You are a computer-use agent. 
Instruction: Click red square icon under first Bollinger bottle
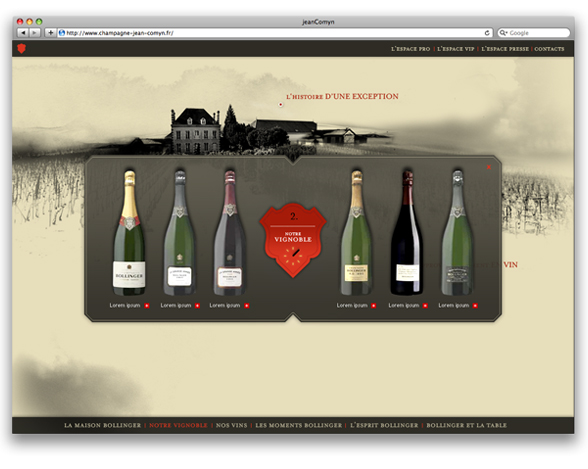click(x=147, y=306)
